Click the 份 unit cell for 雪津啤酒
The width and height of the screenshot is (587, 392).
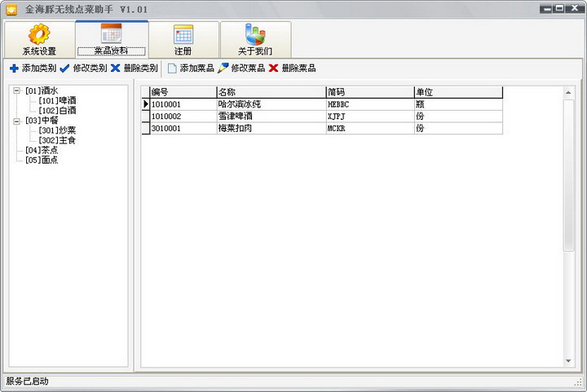[458, 117]
